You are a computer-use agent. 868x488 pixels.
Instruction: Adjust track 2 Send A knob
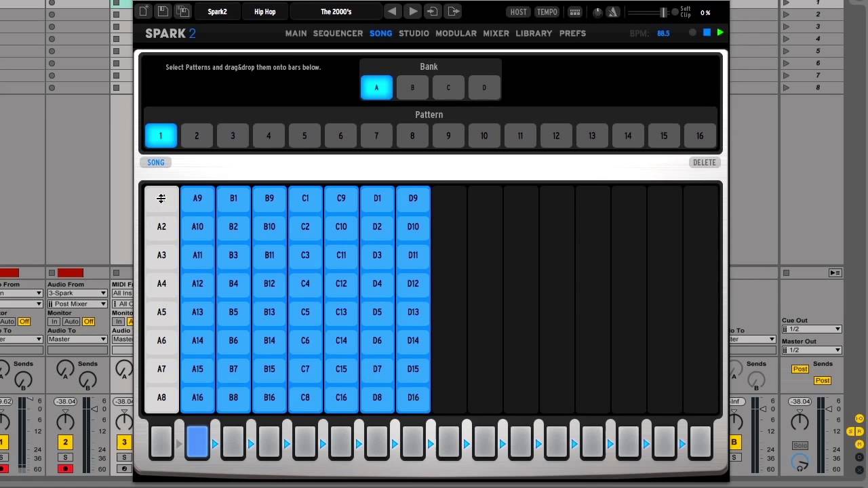(65, 369)
